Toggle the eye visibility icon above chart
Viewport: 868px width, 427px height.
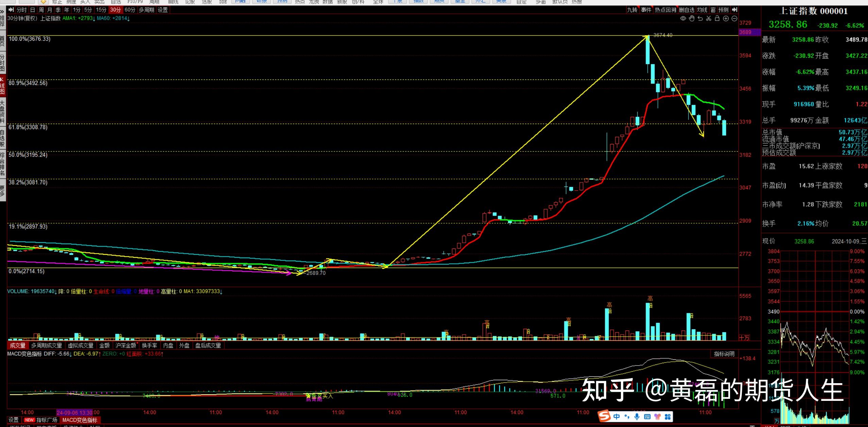683,19
